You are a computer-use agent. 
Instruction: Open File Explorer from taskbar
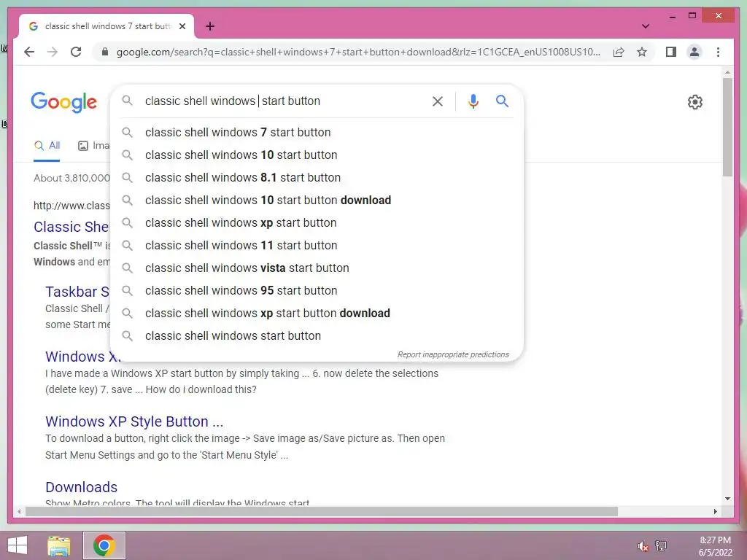[x=58, y=545]
